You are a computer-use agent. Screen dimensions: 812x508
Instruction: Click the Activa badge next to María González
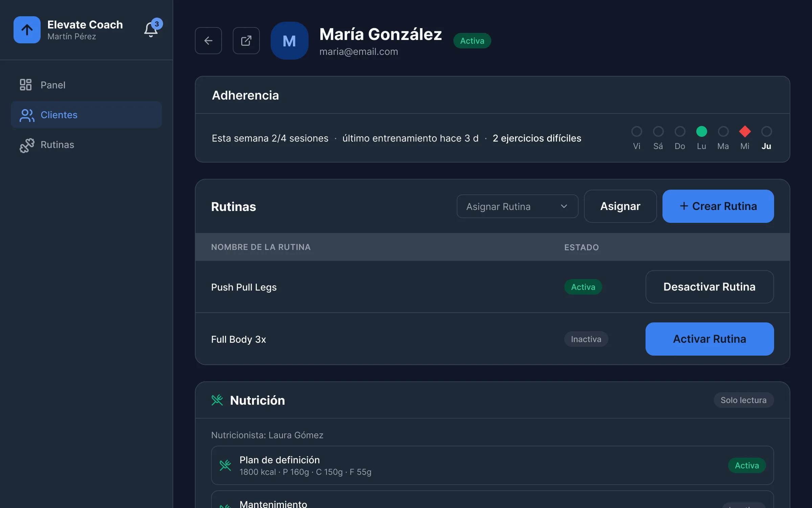click(472, 41)
